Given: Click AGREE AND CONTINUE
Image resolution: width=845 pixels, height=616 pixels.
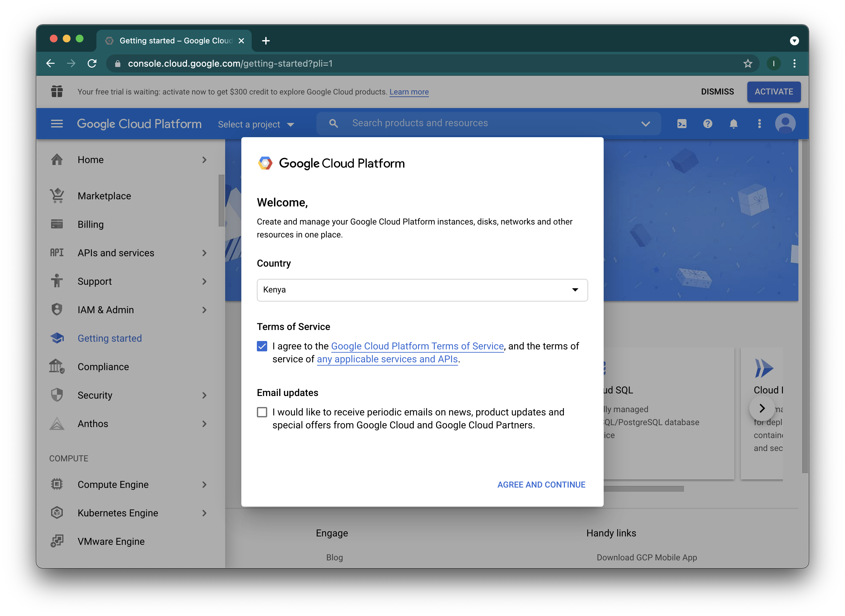Looking at the screenshot, I should coord(541,485).
